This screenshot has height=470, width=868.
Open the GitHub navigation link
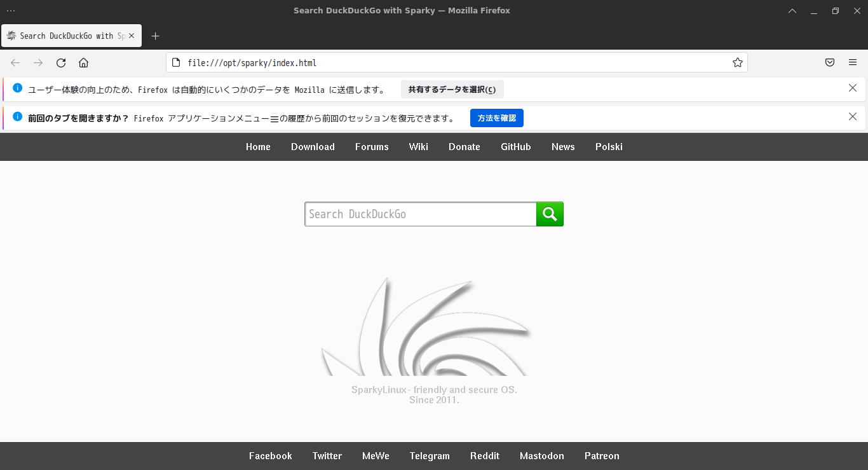click(516, 147)
